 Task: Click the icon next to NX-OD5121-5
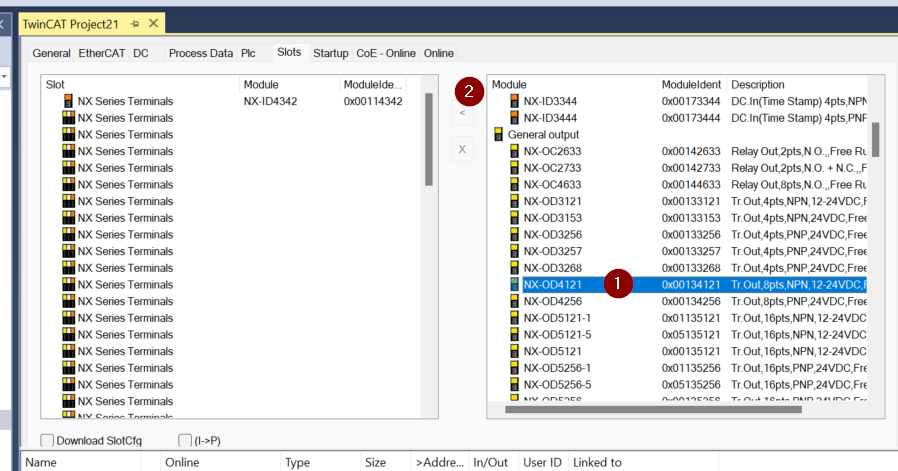point(514,334)
